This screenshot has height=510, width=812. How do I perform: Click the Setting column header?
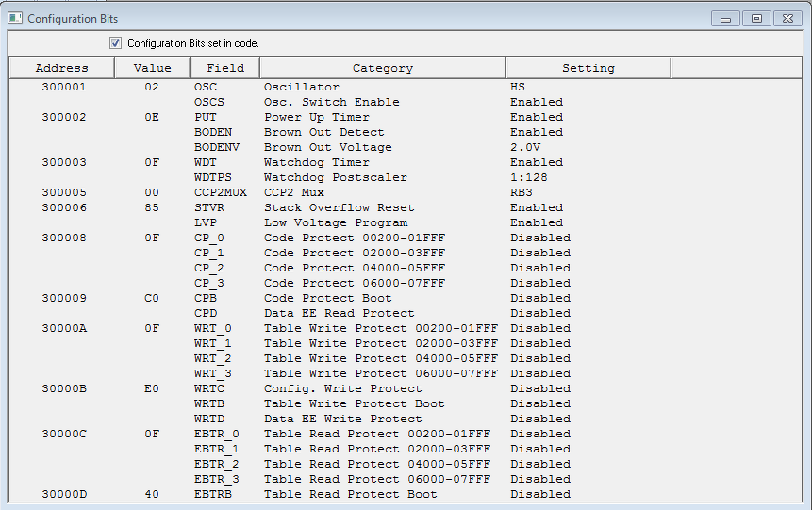(x=588, y=68)
